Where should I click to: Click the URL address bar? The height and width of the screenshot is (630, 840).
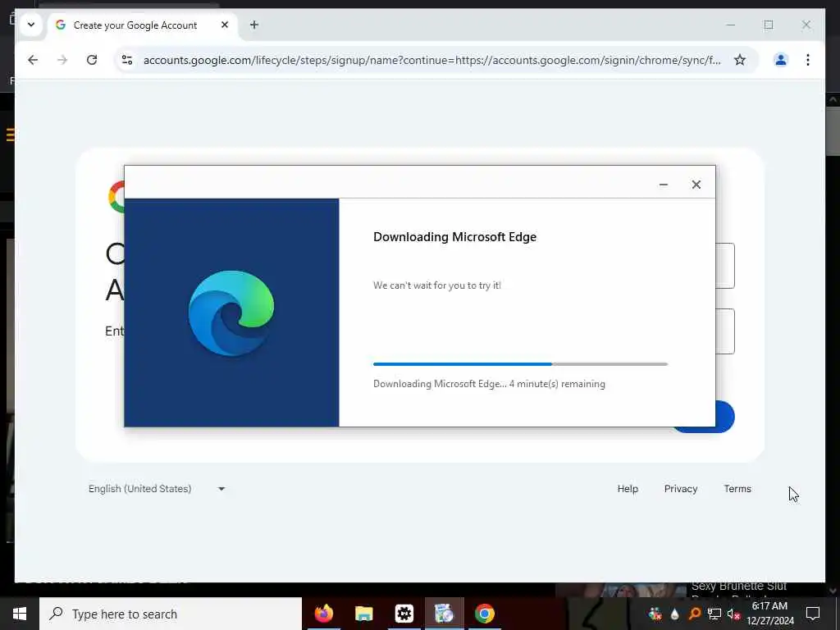pos(431,60)
